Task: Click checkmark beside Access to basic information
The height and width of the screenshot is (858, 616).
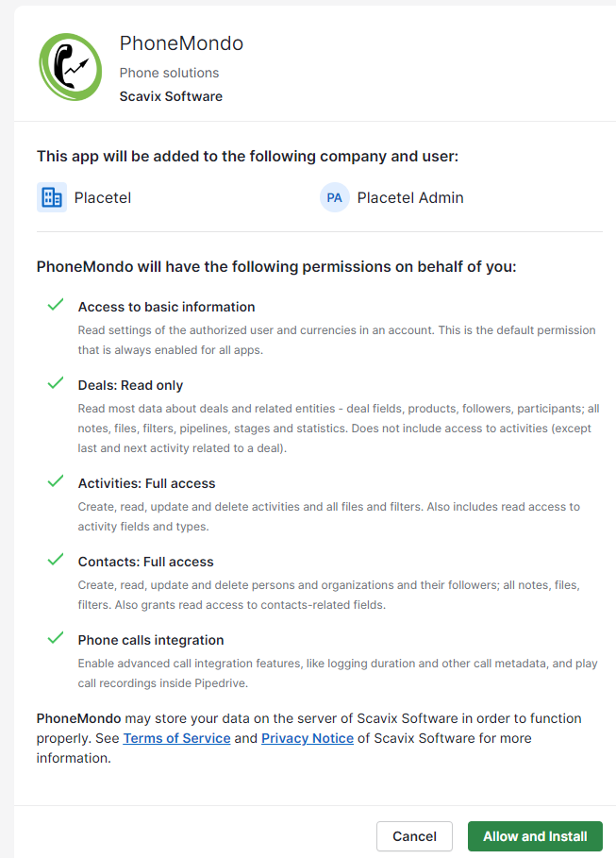Action: (x=56, y=305)
